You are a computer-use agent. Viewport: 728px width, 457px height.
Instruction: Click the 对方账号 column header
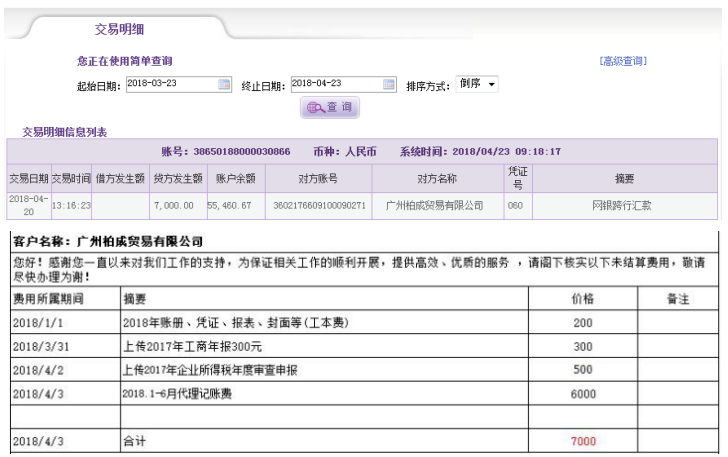pos(318,178)
